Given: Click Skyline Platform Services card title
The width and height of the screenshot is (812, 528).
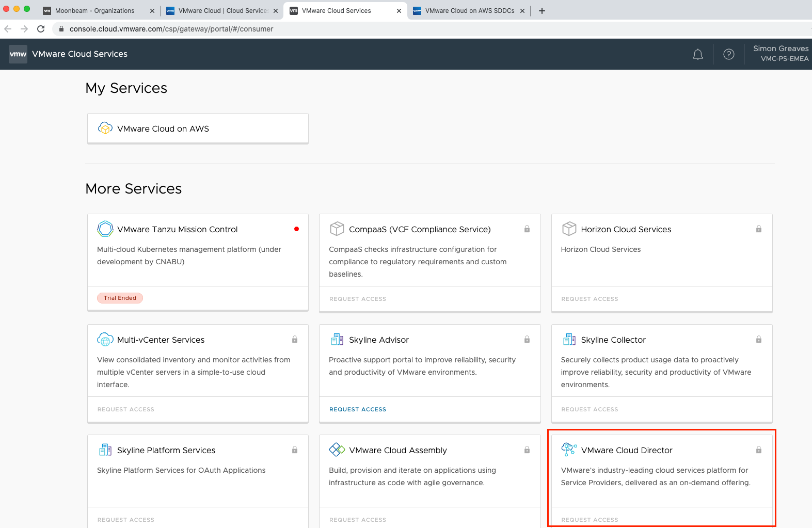Looking at the screenshot, I should [x=166, y=450].
